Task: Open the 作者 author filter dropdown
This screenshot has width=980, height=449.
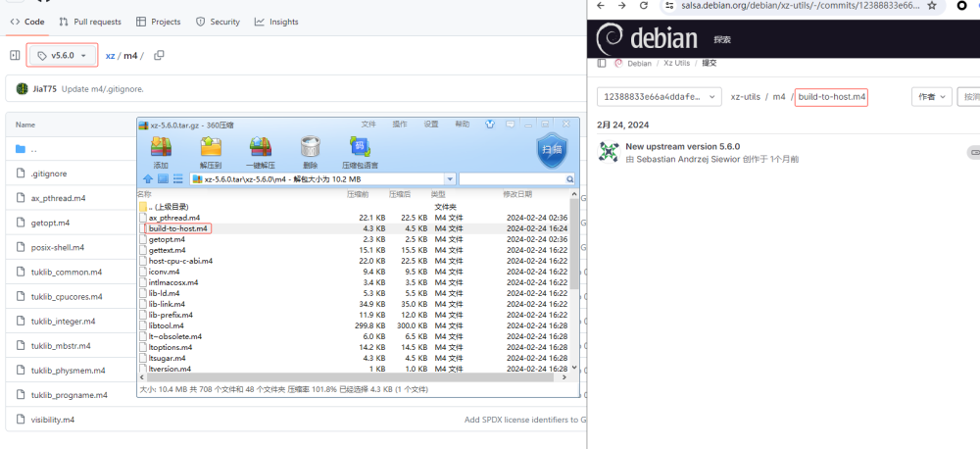Action: coord(931,97)
